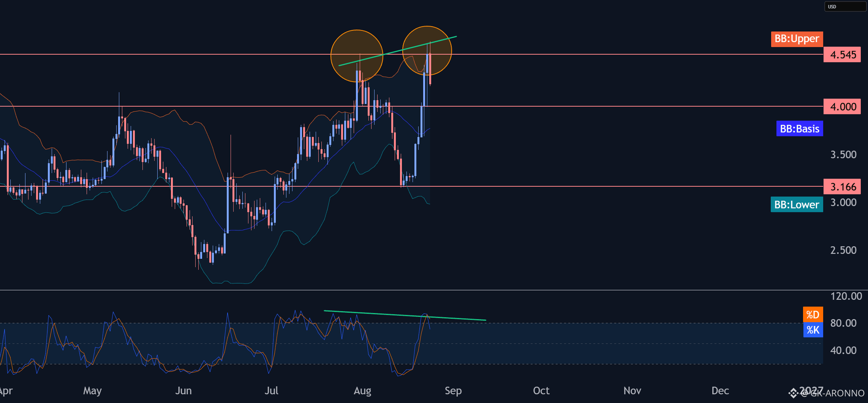Select the first orange circle near August high

click(357, 56)
